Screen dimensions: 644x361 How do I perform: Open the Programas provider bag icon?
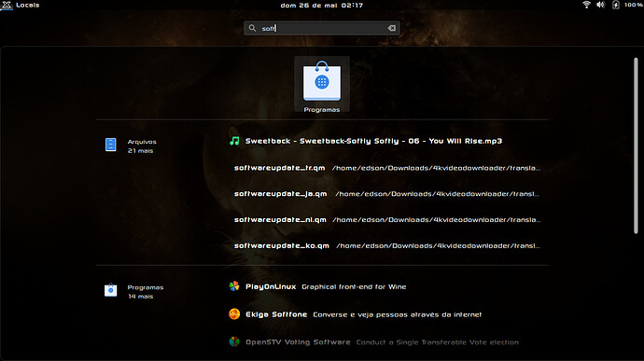pyautogui.click(x=110, y=290)
